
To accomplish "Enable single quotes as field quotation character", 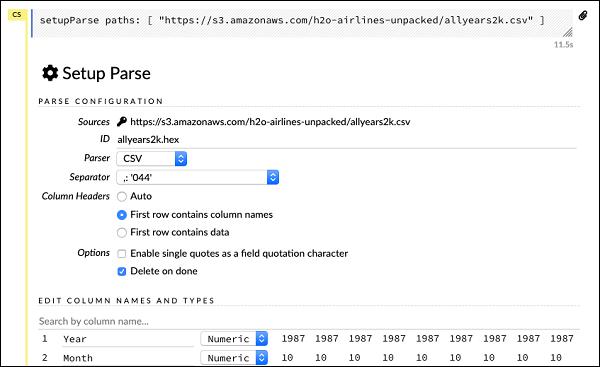I will point(122,253).
